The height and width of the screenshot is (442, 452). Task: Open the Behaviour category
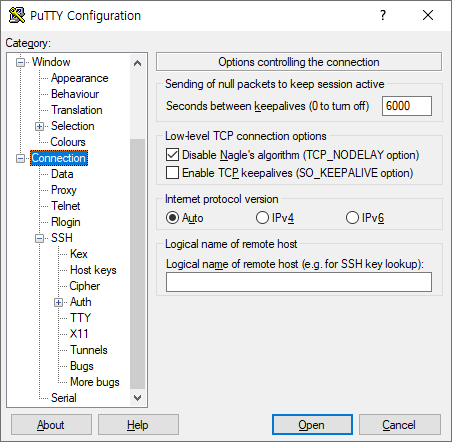75,94
